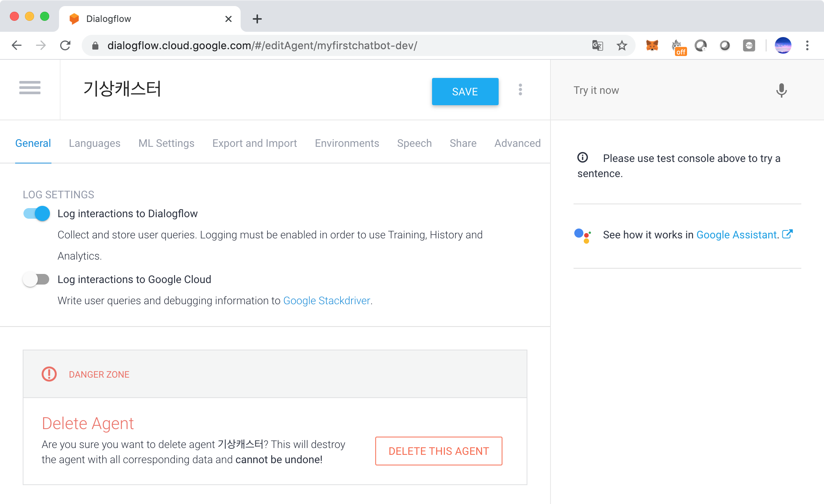
Task: Open the Export and Import tab
Action: coord(255,143)
